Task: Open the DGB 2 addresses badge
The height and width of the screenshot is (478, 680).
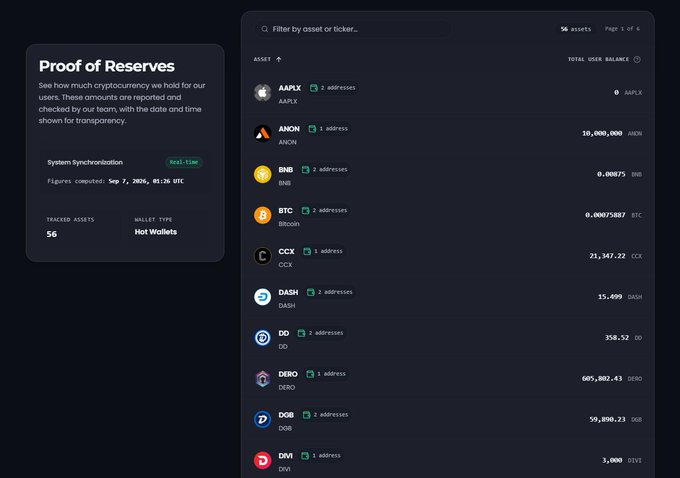Action: (x=325, y=415)
